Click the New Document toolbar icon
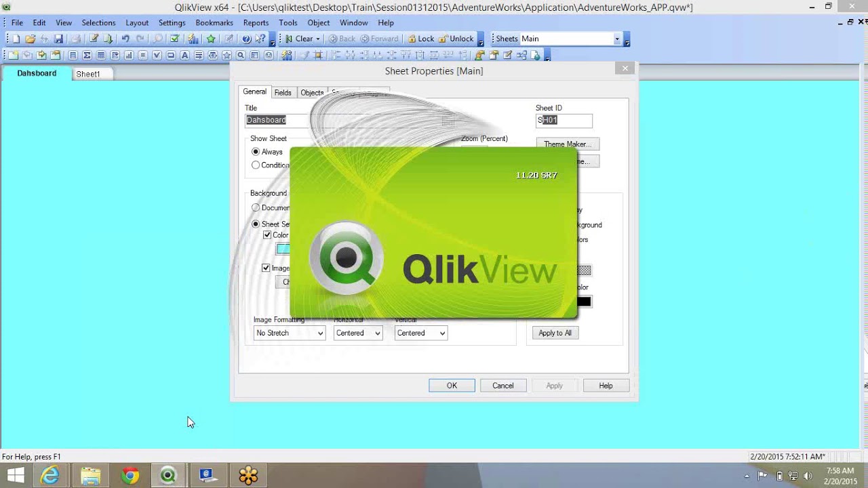 point(16,39)
